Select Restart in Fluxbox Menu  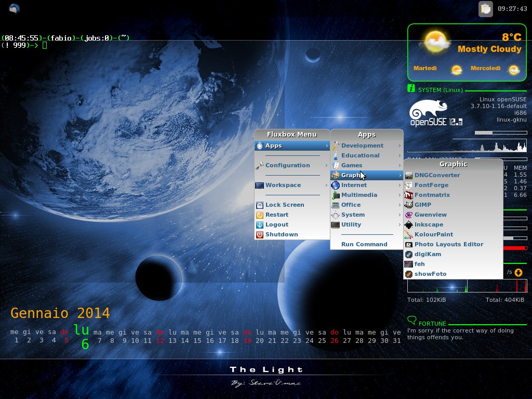[292, 215]
